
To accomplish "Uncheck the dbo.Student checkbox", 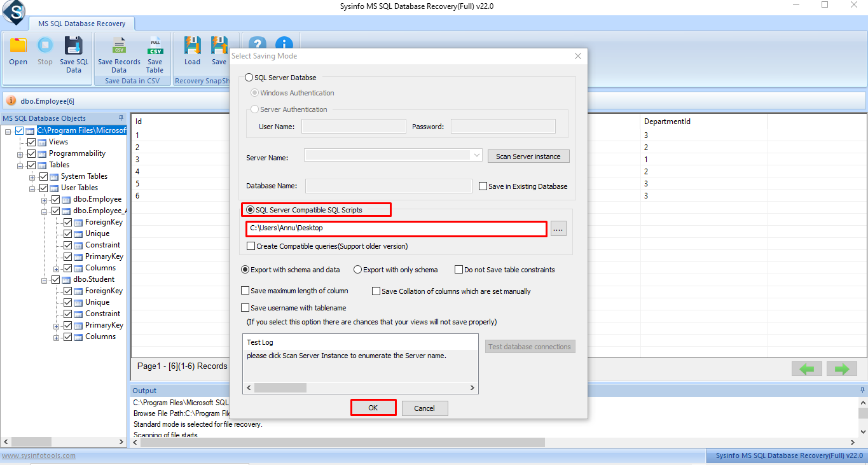I will point(55,280).
